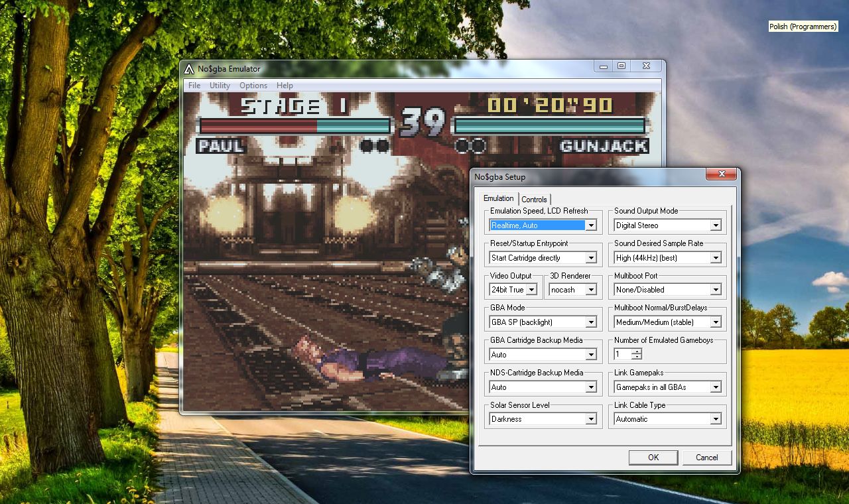Expand the 3D Renderer dropdown
This screenshot has height=504, width=849.
tap(590, 290)
